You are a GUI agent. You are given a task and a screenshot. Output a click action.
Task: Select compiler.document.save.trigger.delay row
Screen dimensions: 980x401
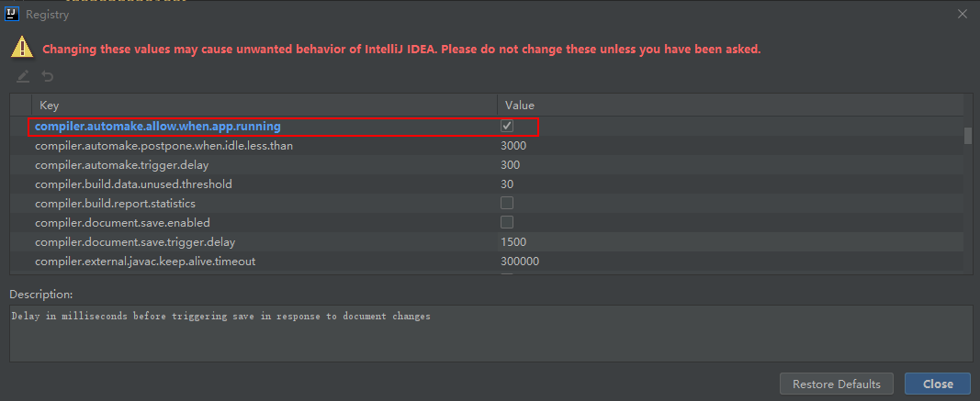tap(487, 241)
